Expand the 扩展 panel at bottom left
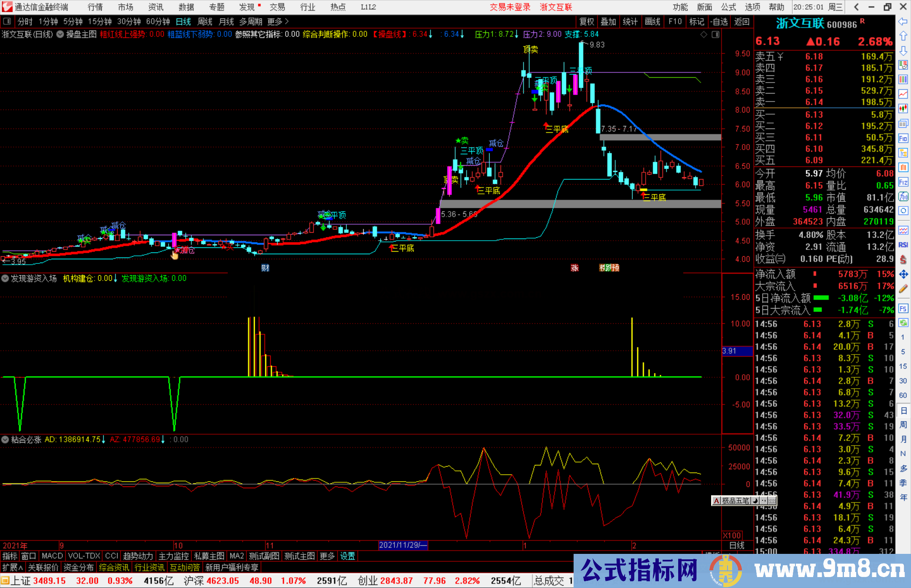Viewport: 911px width, 588px height. point(13,567)
